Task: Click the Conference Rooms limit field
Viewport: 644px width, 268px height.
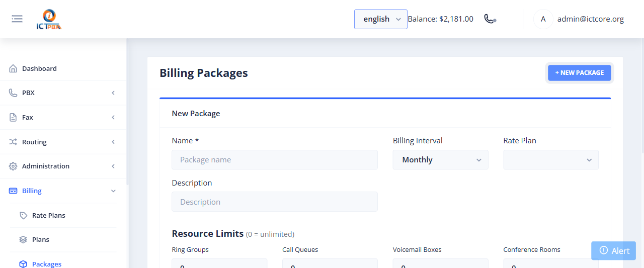Action: point(551,263)
